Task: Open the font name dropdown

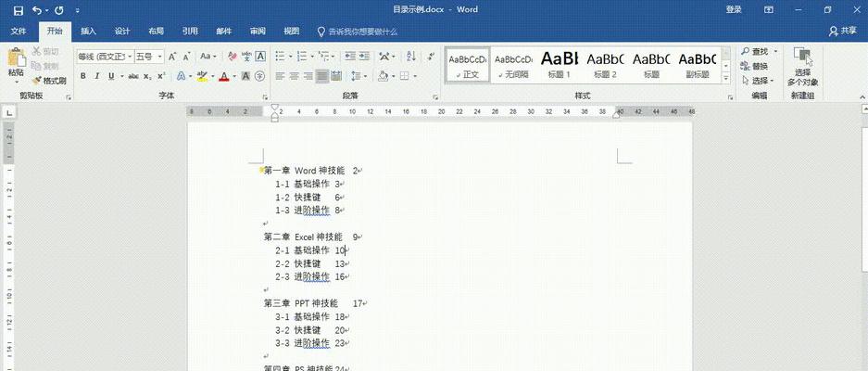Action: tap(130, 57)
